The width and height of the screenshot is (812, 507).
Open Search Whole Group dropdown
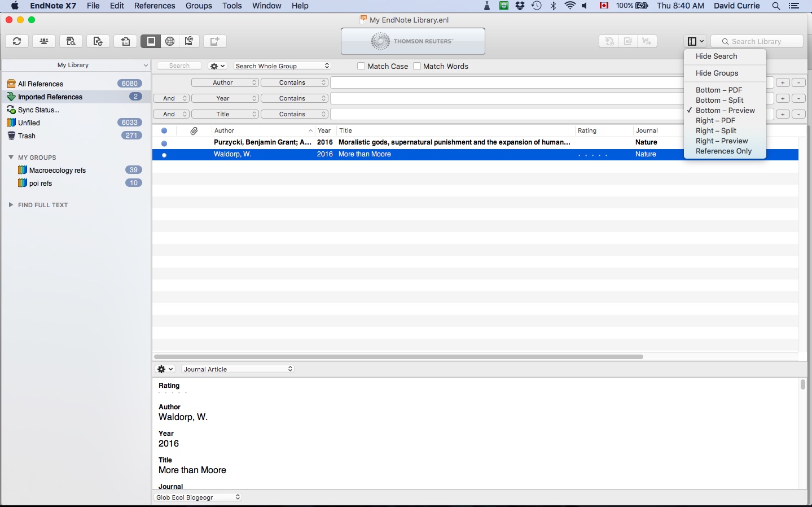pos(282,66)
